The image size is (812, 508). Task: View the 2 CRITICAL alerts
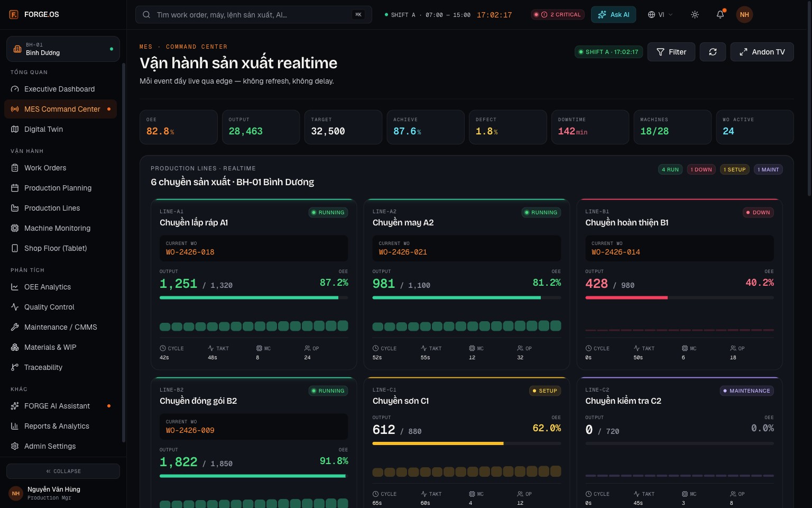(558, 15)
